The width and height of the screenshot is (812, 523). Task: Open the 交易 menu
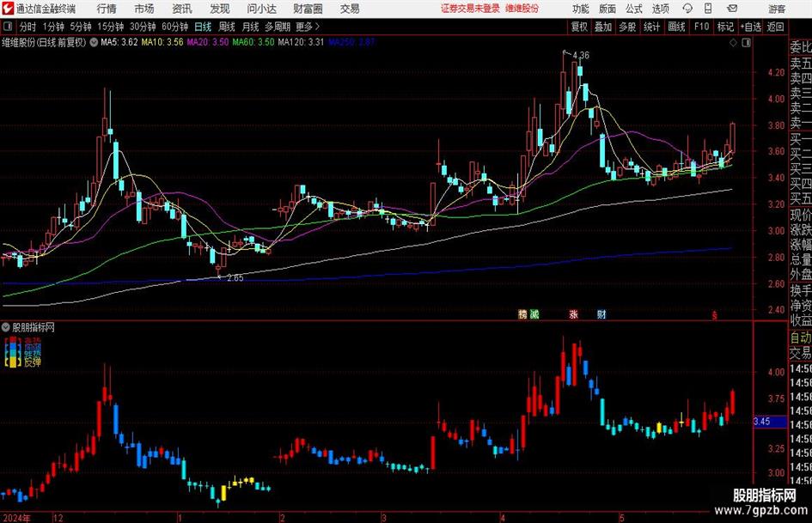coord(350,9)
